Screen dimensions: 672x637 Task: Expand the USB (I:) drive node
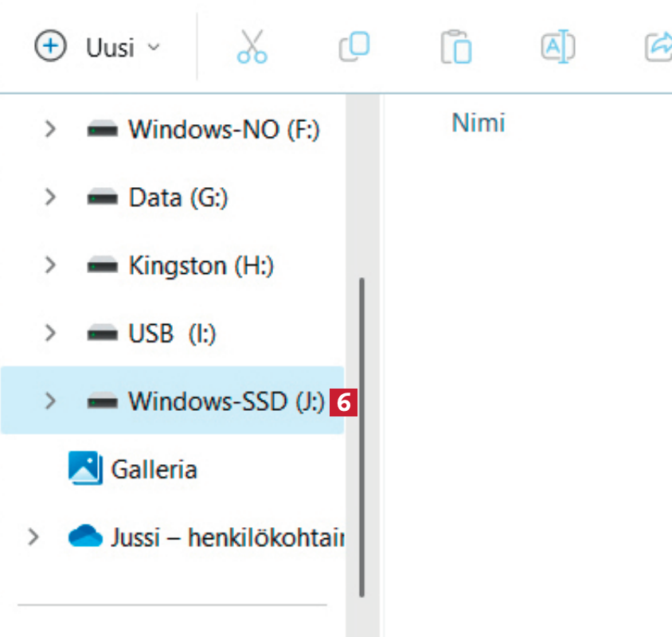tap(50, 333)
